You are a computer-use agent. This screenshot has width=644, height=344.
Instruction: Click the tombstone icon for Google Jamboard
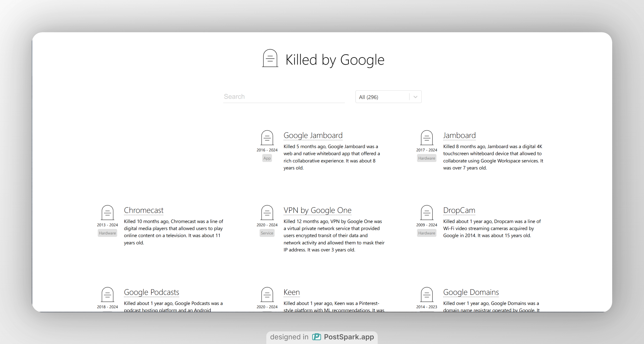[267, 138]
